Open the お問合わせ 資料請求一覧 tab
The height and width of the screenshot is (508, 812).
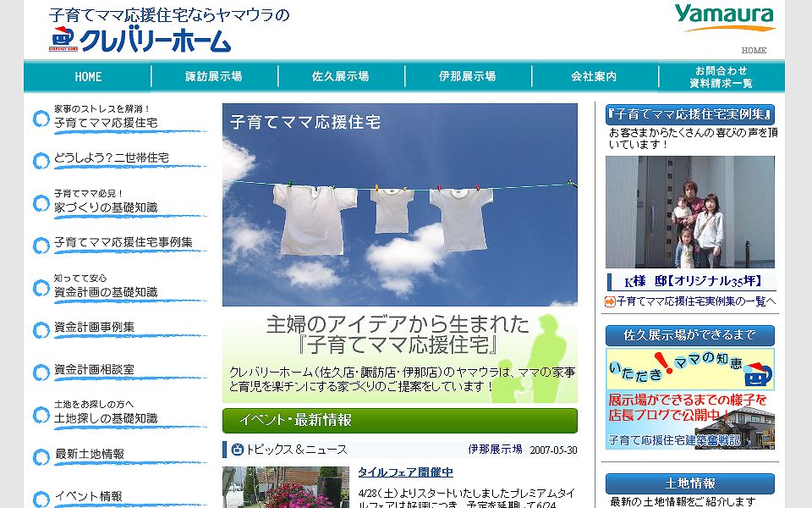(x=721, y=77)
